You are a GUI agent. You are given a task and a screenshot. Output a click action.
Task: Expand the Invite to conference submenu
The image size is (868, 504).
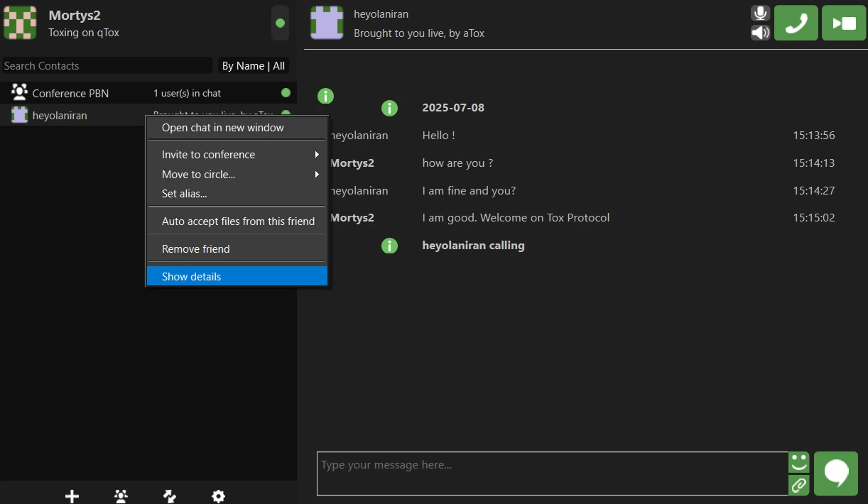237,155
